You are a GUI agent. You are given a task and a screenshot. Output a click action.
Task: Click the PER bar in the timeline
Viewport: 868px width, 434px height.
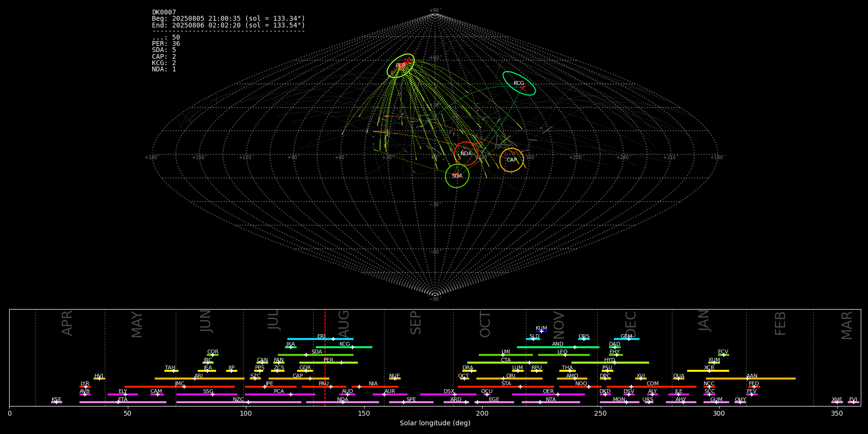328,363
